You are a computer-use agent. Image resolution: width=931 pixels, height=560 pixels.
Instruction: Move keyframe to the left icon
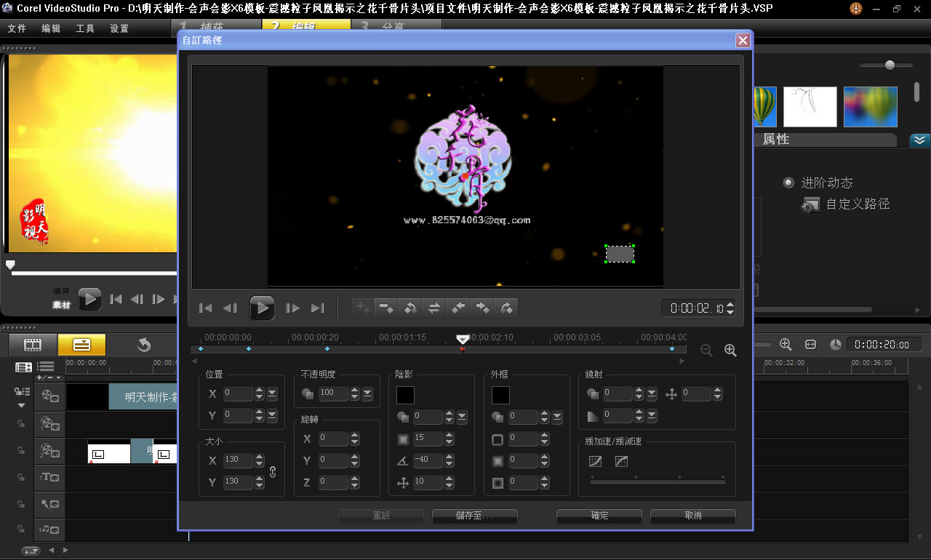[458, 308]
